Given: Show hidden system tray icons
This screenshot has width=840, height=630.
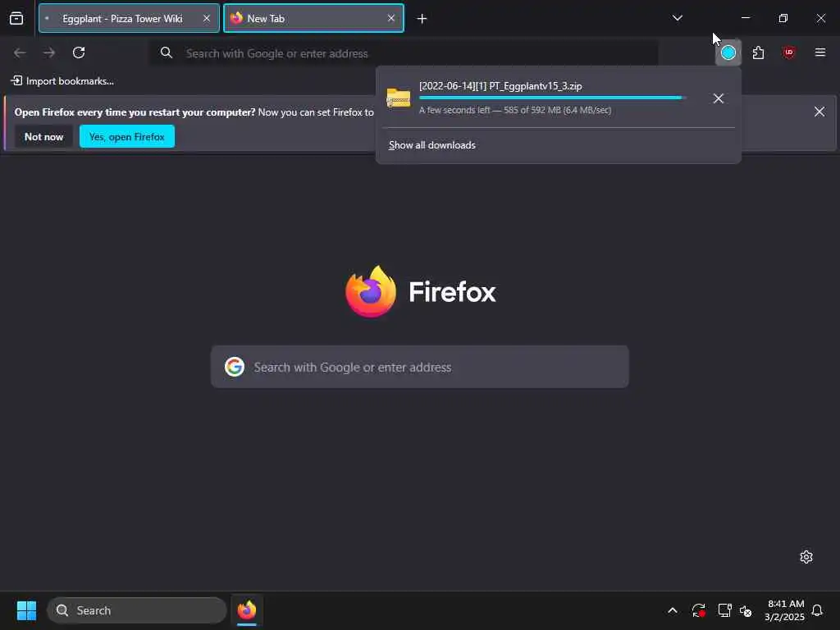Looking at the screenshot, I should (673, 610).
